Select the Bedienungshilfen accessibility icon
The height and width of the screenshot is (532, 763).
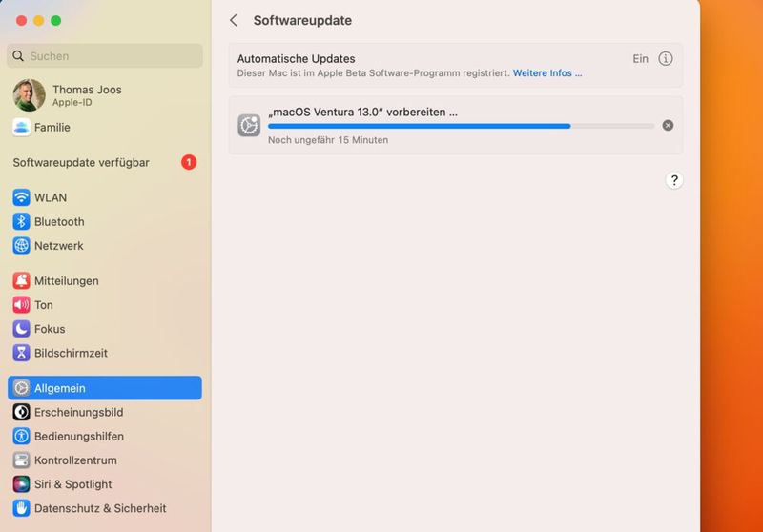click(x=21, y=437)
